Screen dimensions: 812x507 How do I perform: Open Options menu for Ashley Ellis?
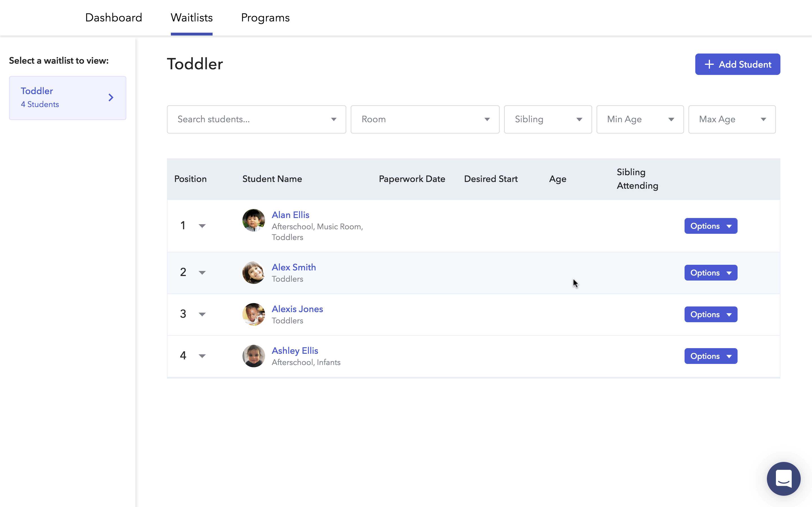pos(710,356)
